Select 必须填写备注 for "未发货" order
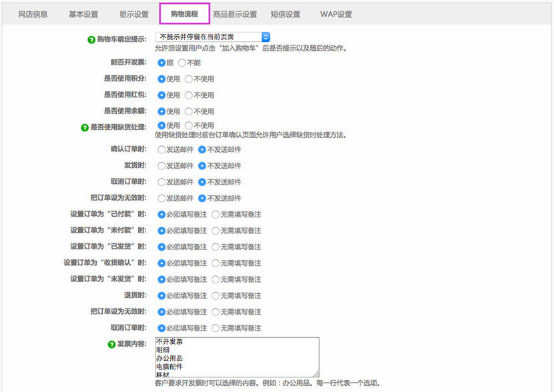Screen dimensions: 554x392 pos(162,279)
